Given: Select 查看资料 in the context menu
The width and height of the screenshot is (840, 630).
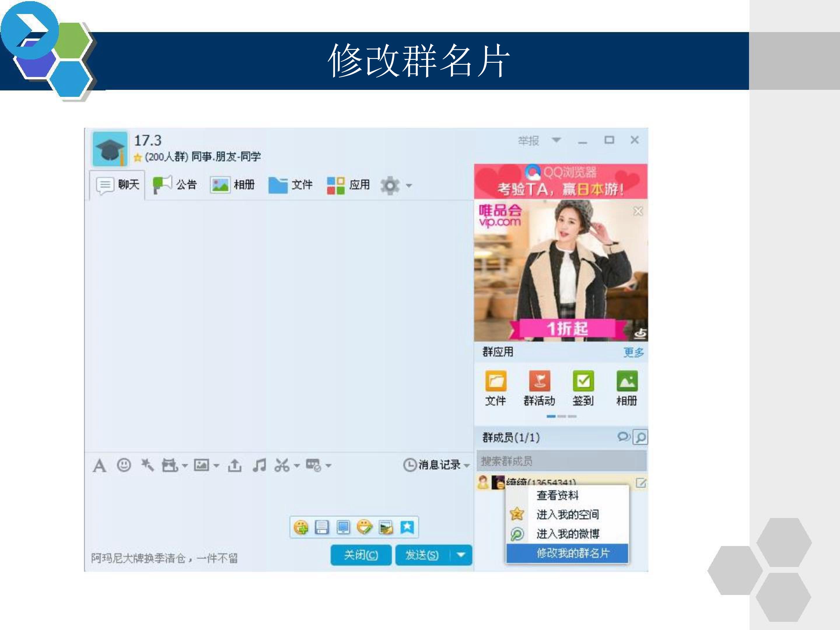Looking at the screenshot, I should tap(567, 495).
